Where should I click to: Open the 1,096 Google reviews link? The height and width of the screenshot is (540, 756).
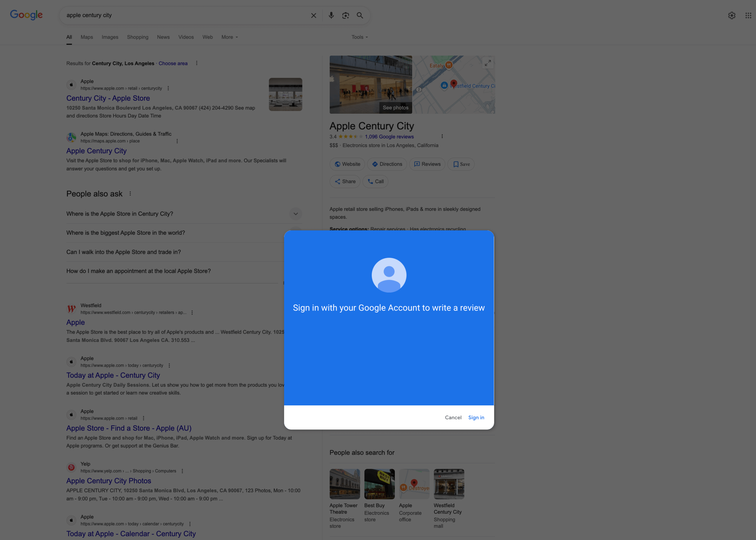389,137
